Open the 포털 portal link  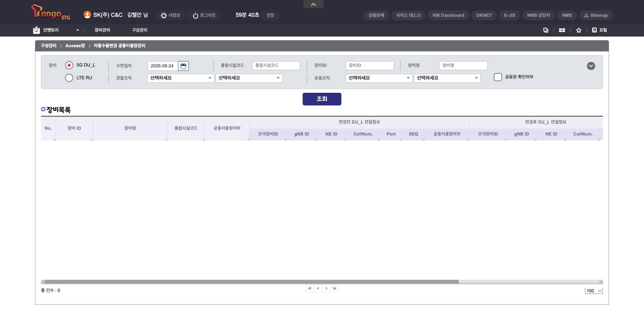click(x=599, y=30)
